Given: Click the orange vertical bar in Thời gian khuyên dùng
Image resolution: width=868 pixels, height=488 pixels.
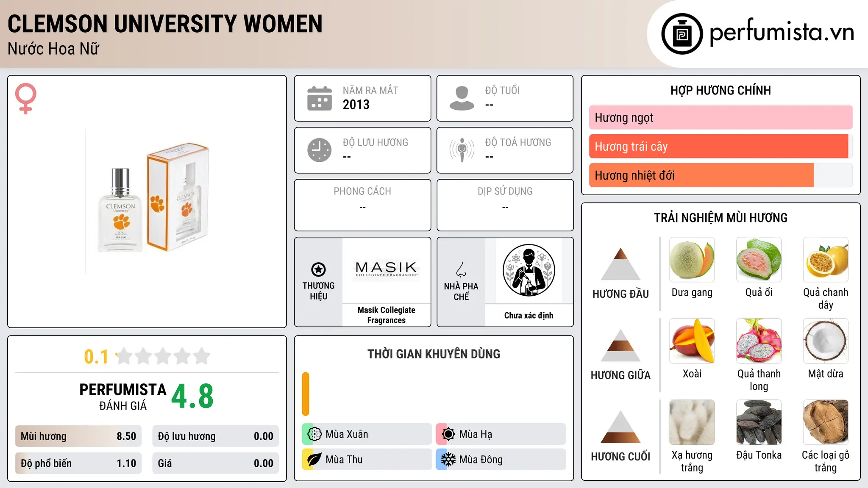Looking at the screenshot, I should 306,394.
